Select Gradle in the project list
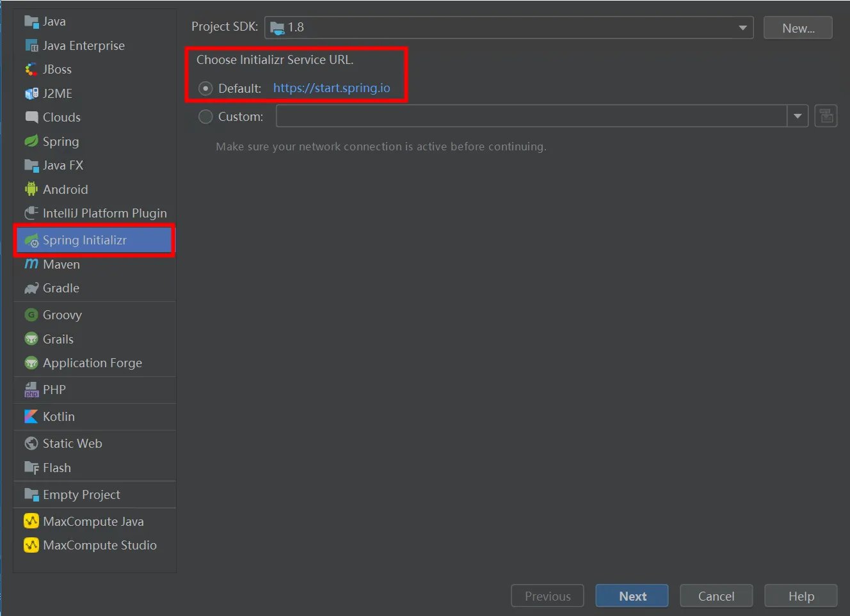This screenshot has width=850, height=616. point(95,288)
